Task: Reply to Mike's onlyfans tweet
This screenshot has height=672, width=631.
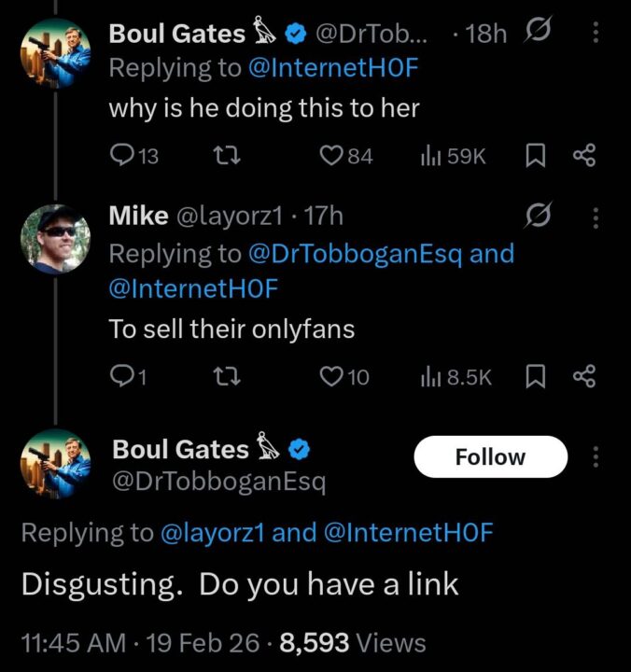Action: point(121,376)
